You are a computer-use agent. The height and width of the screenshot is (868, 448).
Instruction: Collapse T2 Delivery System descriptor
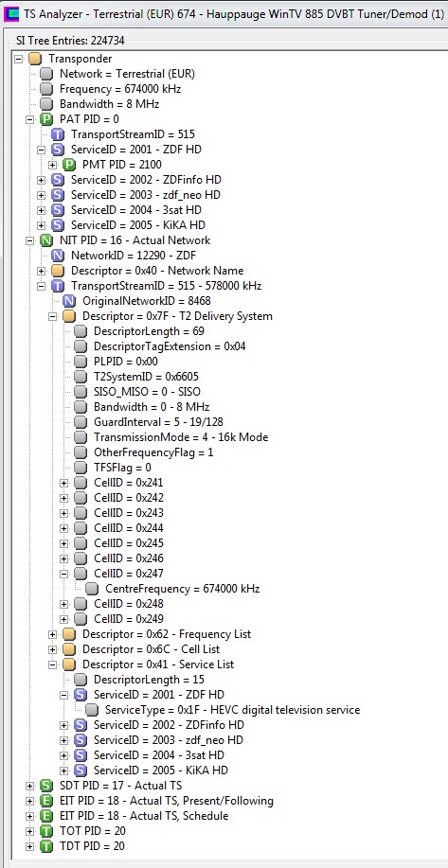53,316
